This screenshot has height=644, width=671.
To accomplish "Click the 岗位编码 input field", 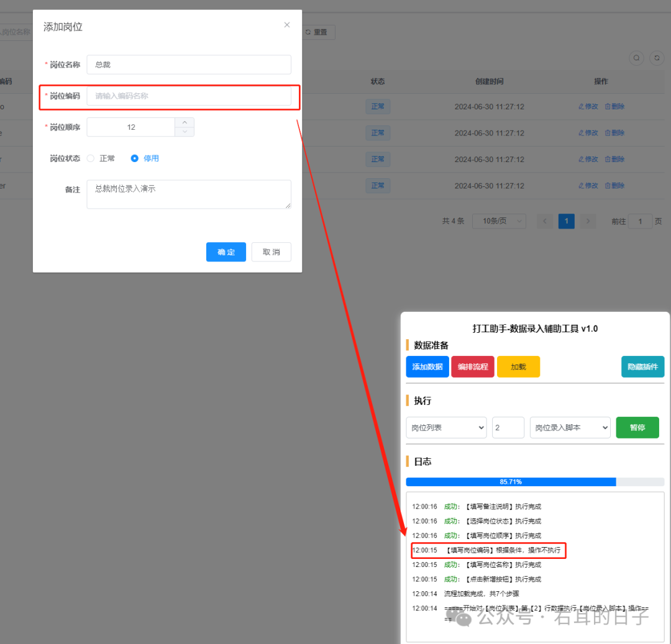I will tap(189, 96).
